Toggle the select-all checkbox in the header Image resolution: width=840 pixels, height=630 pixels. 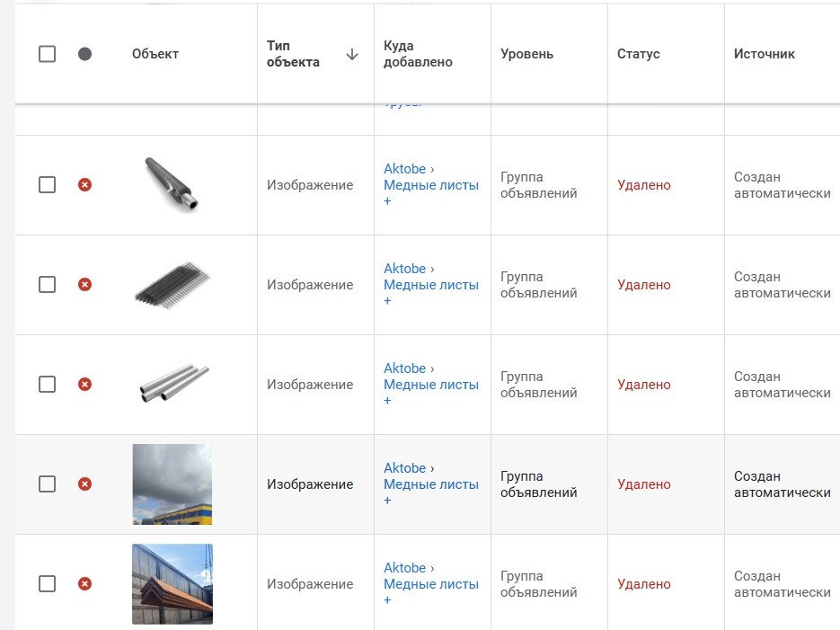point(48,54)
